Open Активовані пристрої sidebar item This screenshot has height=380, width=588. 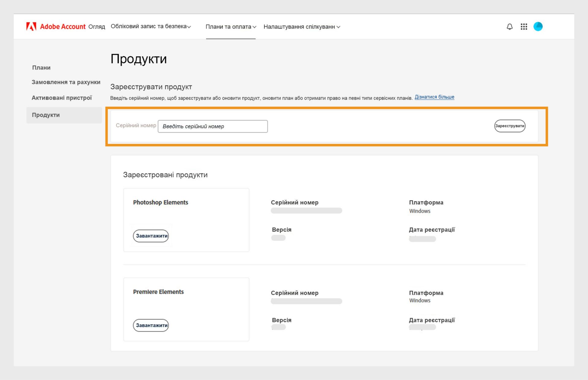pyautogui.click(x=62, y=98)
